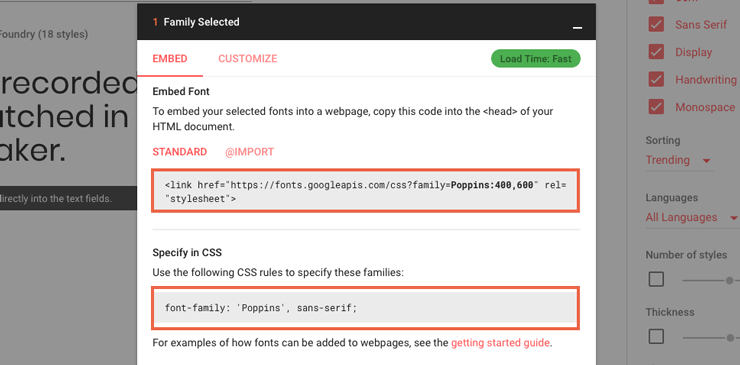Open the getting started guide link
This screenshot has width=740, height=365.
pyautogui.click(x=500, y=343)
